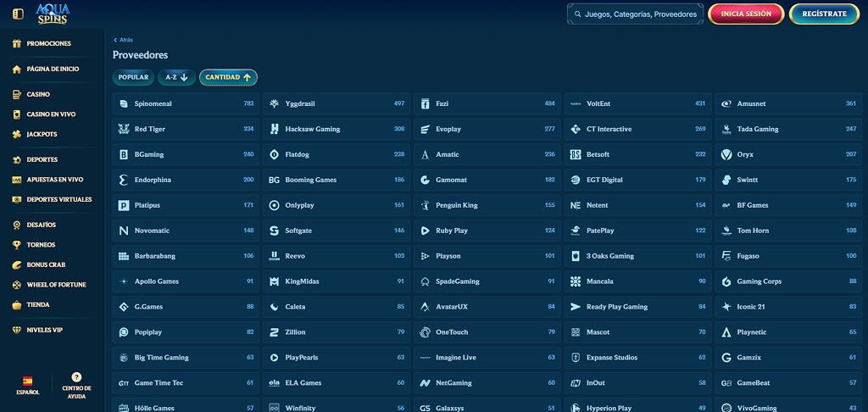Open the CT Interactive provider card
Image resolution: width=868 pixels, height=412 pixels.
click(637, 130)
